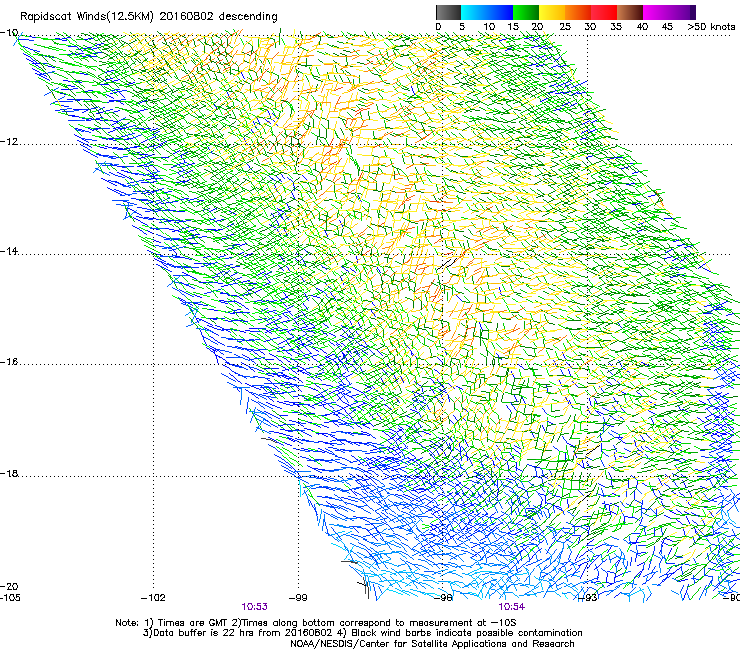
Task: Click the '-14' latitude axis label
Action: click(9, 251)
